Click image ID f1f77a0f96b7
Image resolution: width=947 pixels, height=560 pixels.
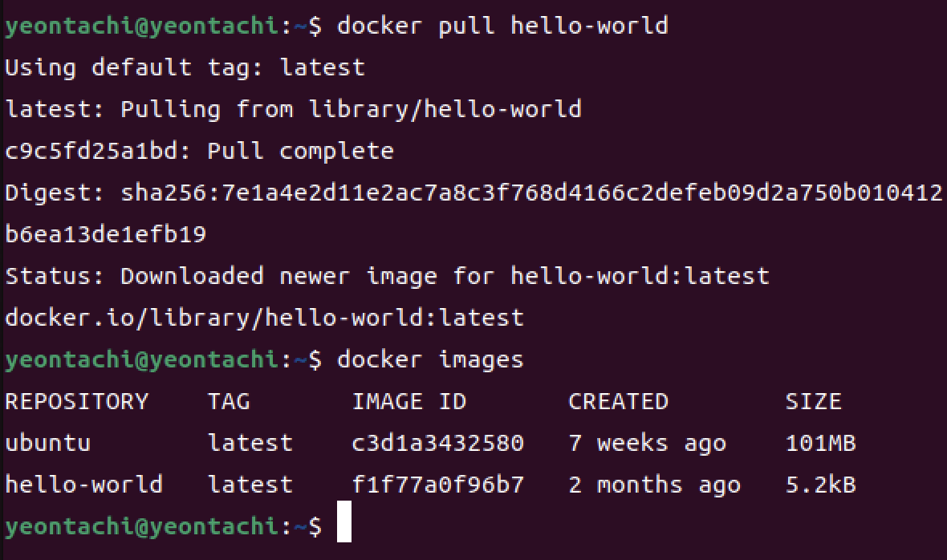pos(438,485)
